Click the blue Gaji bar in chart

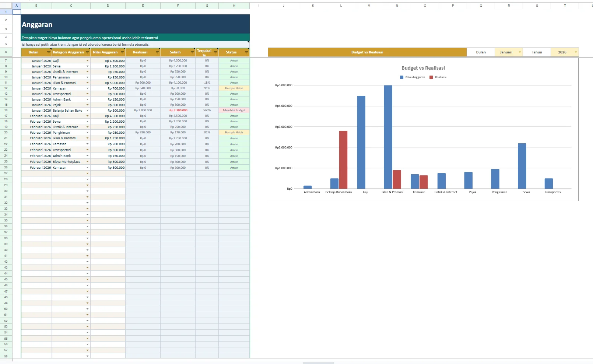pos(361,142)
